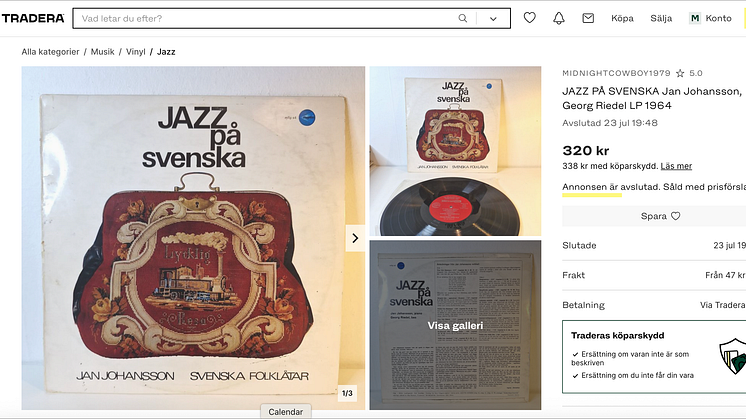Open the Sälja menu
This screenshot has width=746, height=419.
tap(661, 18)
